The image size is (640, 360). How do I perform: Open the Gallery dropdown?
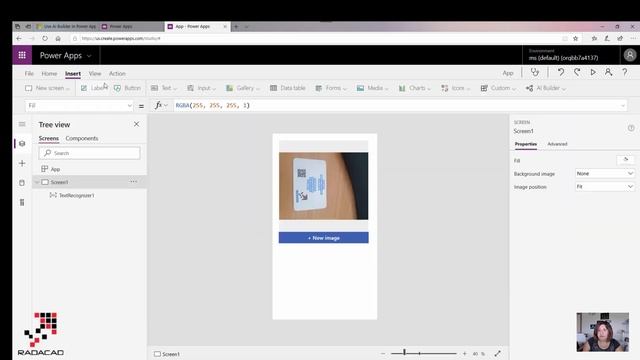(242, 88)
